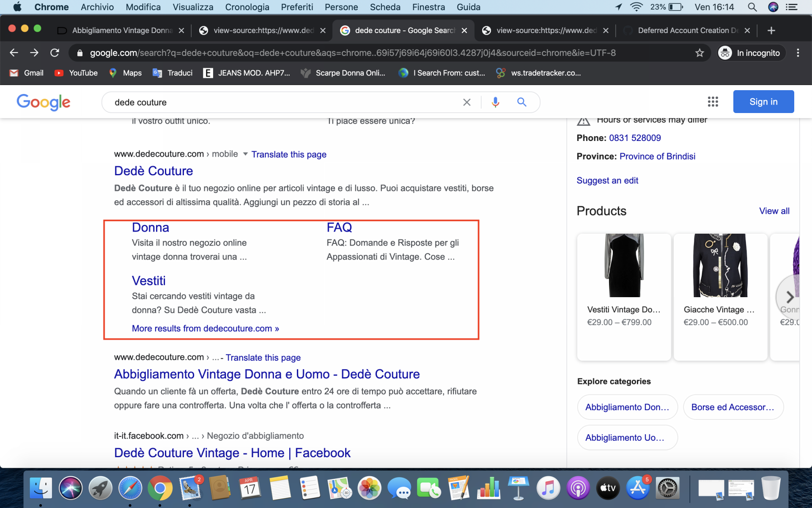Open Chrome three-dot menu
This screenshot has width=812, height=508.
tap(798, 53)
